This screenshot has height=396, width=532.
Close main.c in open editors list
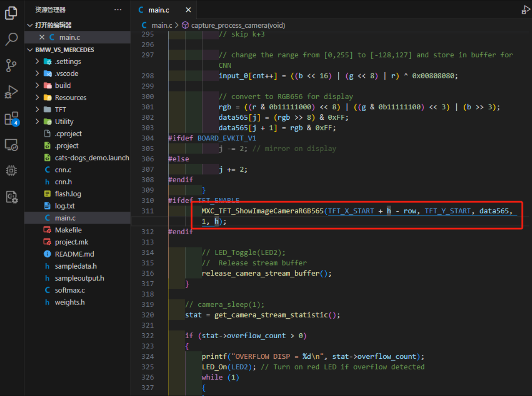tap(42, 37)
